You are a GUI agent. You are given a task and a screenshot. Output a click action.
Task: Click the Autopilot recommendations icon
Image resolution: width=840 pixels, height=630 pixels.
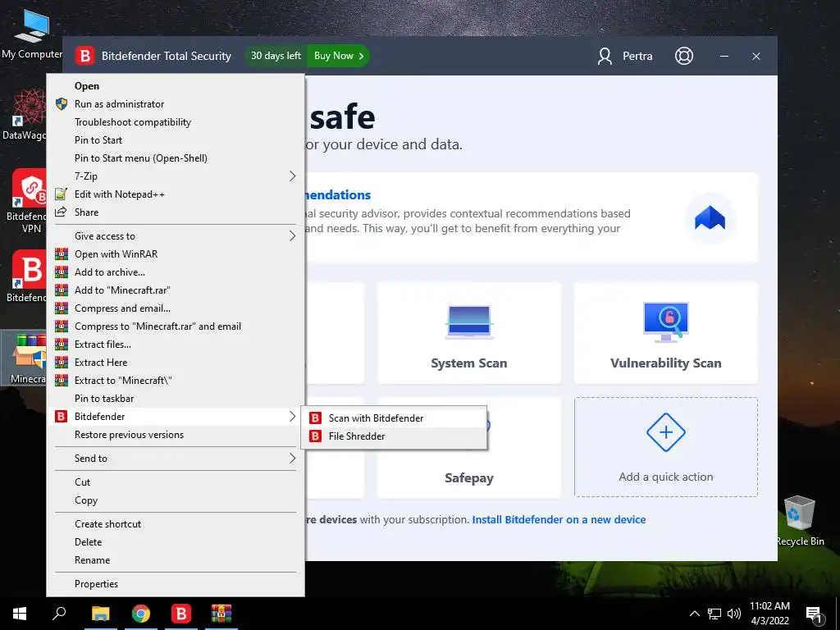point(710,218)
